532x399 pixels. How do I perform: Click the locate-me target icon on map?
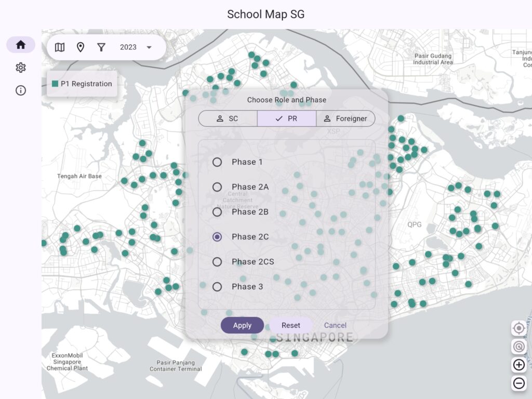pos(519,328)
